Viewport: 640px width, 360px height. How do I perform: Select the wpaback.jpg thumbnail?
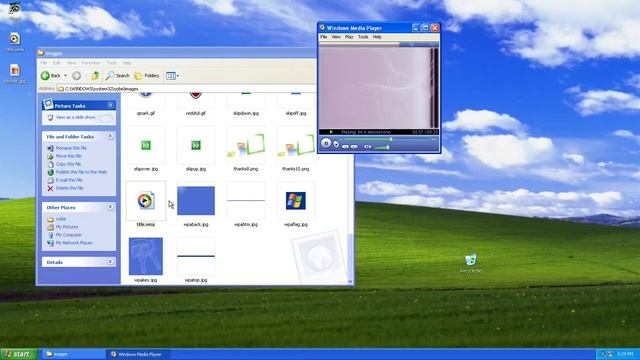196,200
